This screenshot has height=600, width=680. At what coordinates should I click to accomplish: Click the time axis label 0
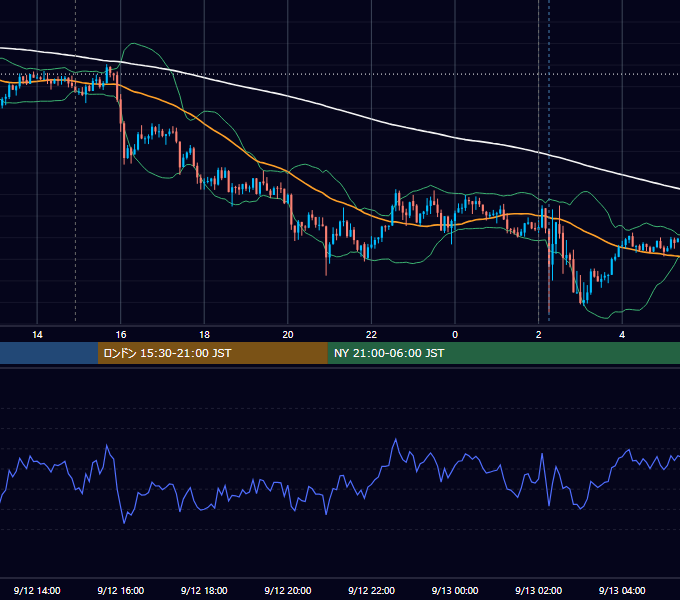(455, 334)
